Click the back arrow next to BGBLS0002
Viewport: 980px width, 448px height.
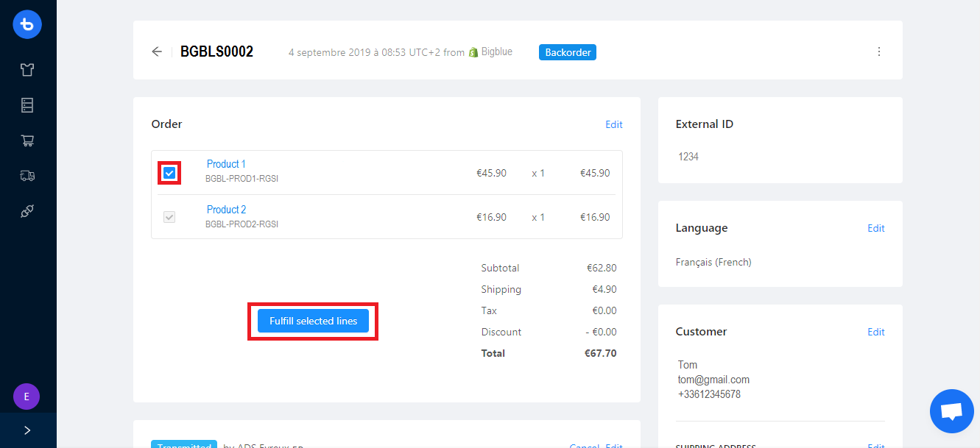pos(156,51)
